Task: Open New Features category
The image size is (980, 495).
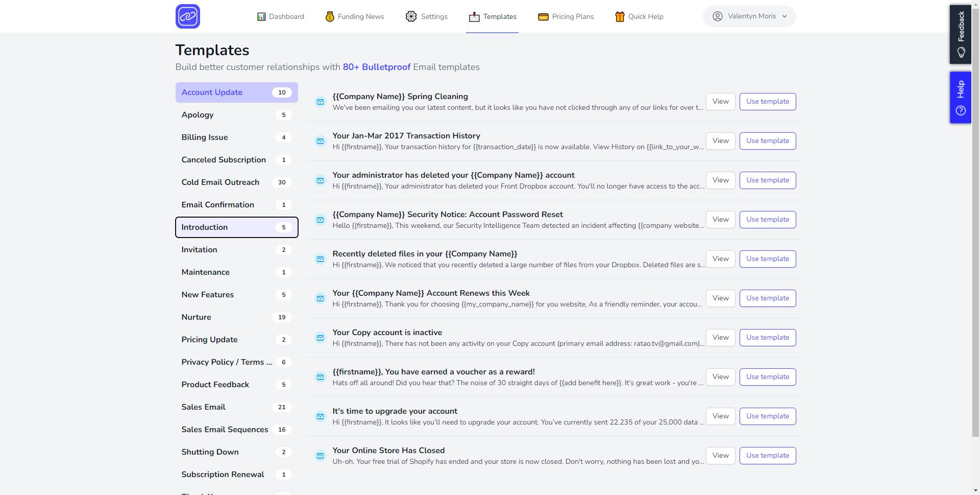Action: [236, 295]
